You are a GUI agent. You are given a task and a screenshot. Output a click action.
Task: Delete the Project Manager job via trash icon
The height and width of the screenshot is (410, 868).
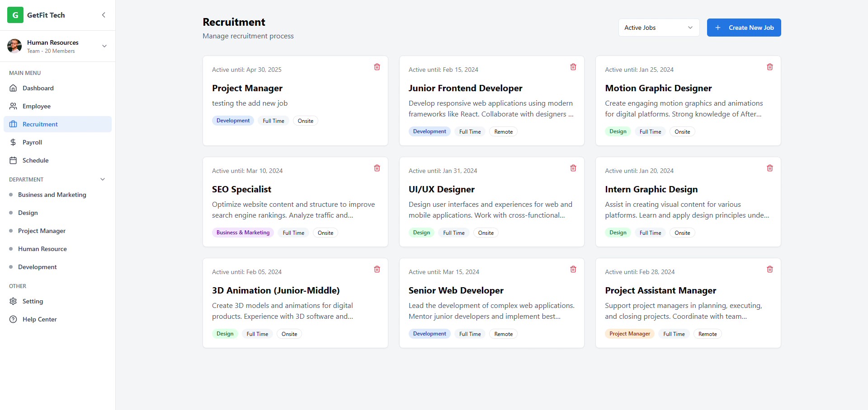click(x=377, y=67)
